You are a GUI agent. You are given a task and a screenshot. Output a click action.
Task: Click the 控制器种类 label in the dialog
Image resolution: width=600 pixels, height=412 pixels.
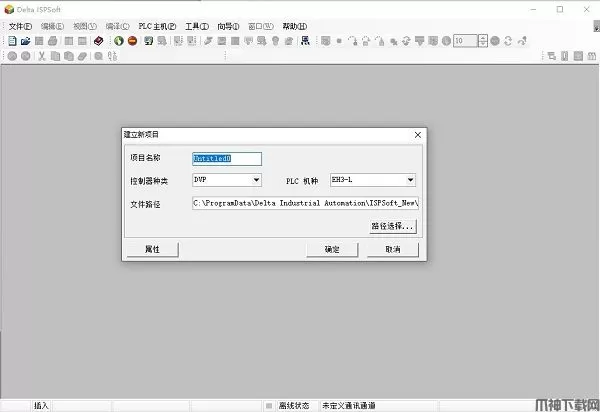[x=149, y=181]
